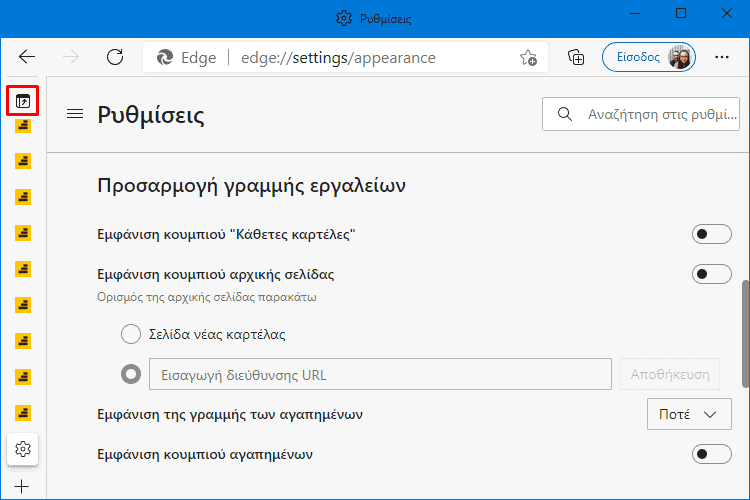Select the active settings gear tab in sidebar
This screenshot has width=750, height=500.
click(x=22, y=449)
